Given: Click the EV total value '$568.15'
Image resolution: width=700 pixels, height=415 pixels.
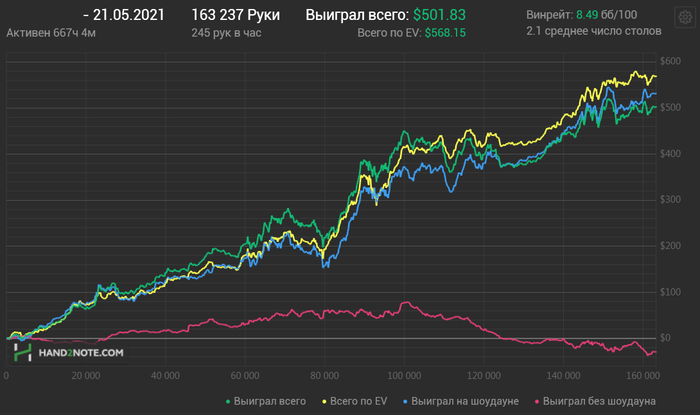Looking at the screenshot, I should pyautogui.click(x=445, y=33).
